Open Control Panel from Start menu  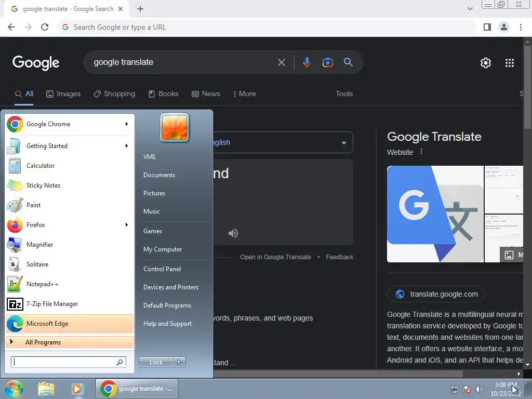[162, 269]
